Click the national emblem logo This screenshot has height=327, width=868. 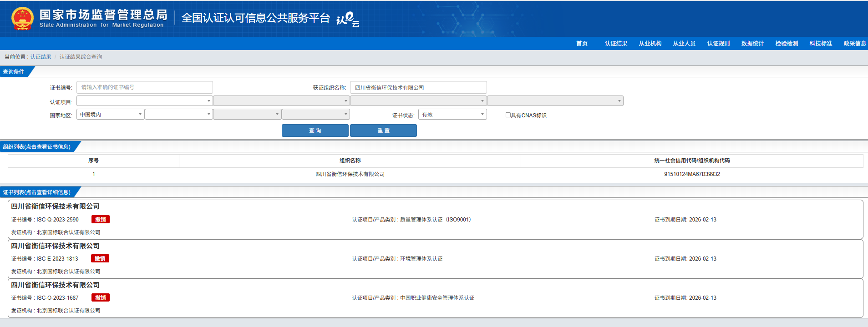tap(22, 19)
